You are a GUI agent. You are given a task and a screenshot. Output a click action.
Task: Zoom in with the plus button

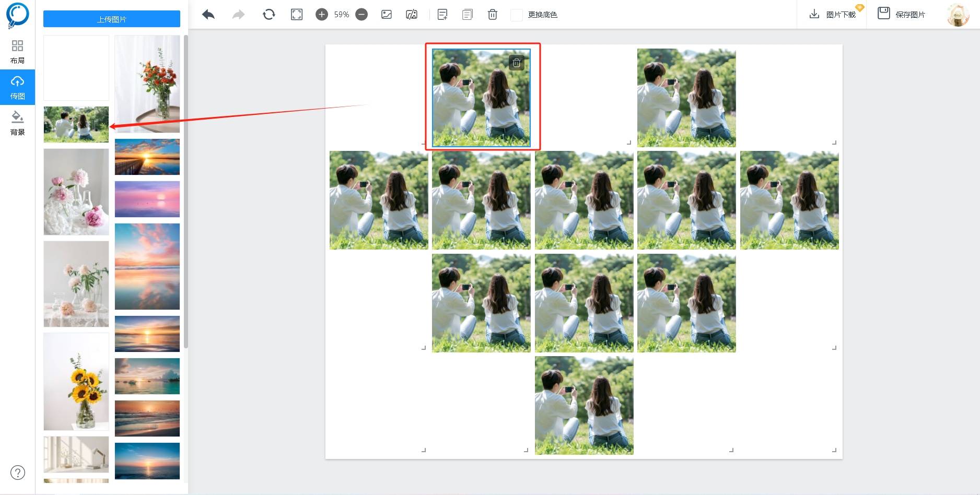[322, 15]
